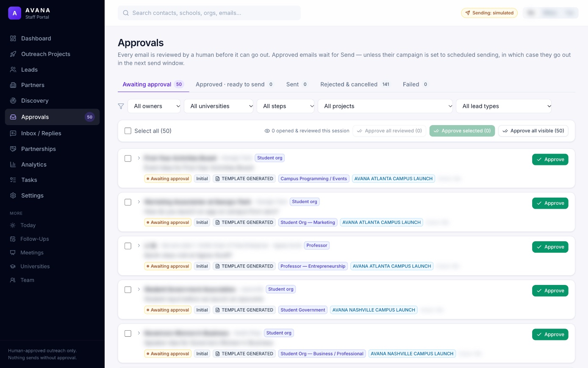588x368 pixels.
Task: Approve the Campus Programming / Events email
Action: coord(550,159)
